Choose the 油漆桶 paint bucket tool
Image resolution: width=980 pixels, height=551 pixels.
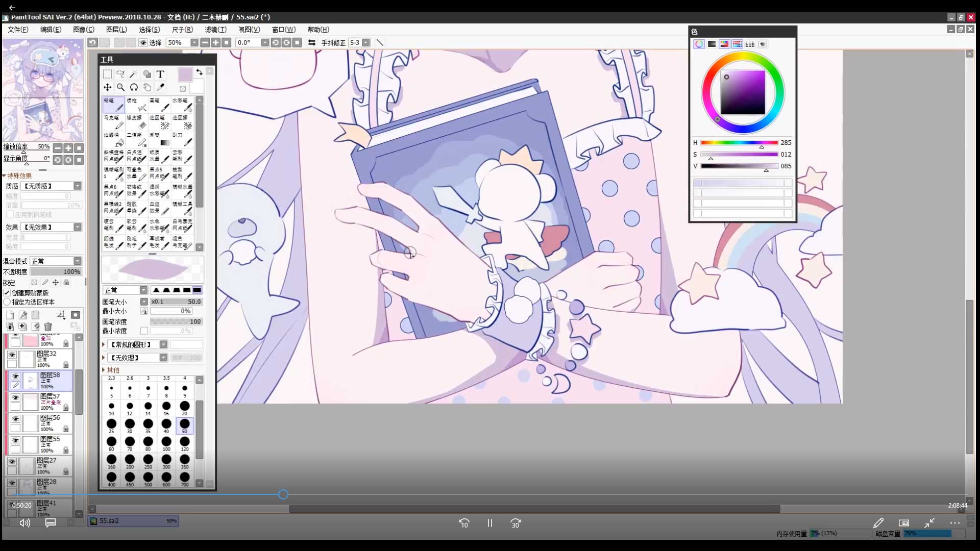click(x=113, y=139)
